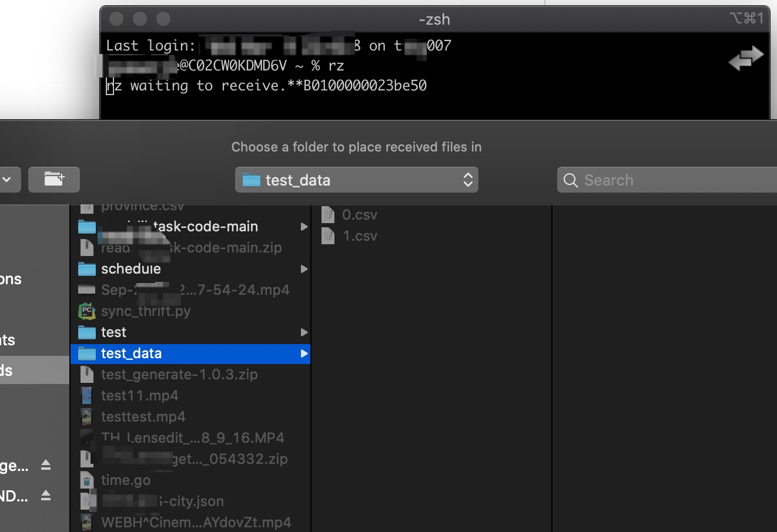Click the test11.mp4 video thumbnail
Image resolution: width=777 pixels, height=532 pixels.
tap(87, 396)
